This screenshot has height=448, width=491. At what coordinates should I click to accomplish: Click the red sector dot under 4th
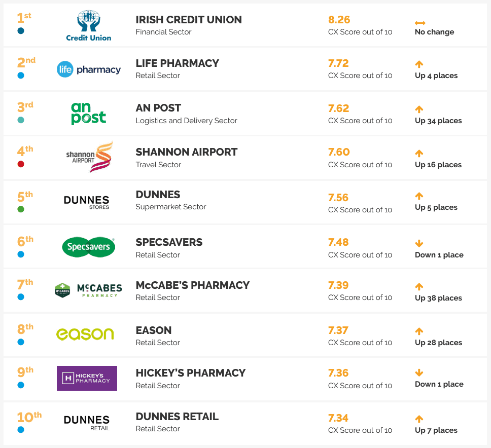(21, 164)
